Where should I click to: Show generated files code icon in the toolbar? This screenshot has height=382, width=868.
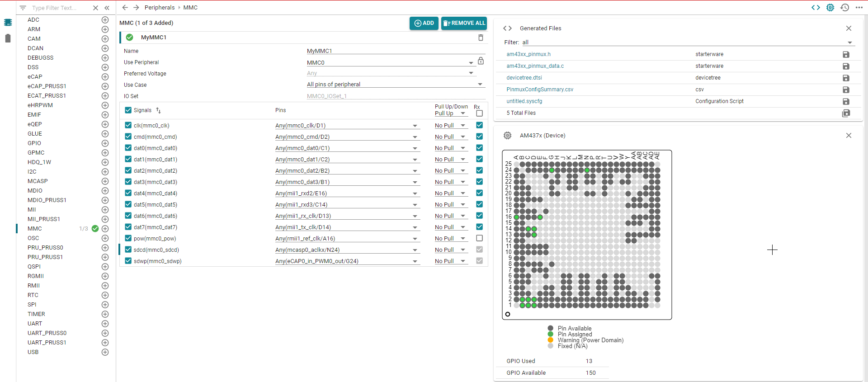click(x=816, y=8)
